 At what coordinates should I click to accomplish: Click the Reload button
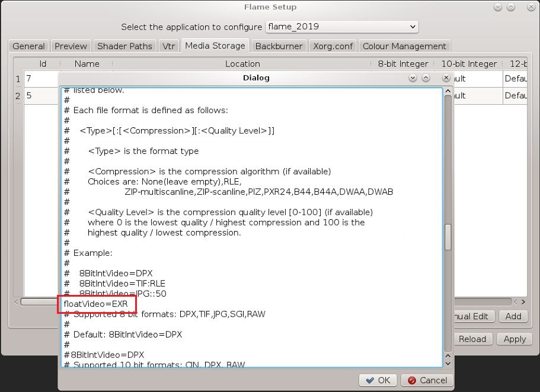[473, 339]
